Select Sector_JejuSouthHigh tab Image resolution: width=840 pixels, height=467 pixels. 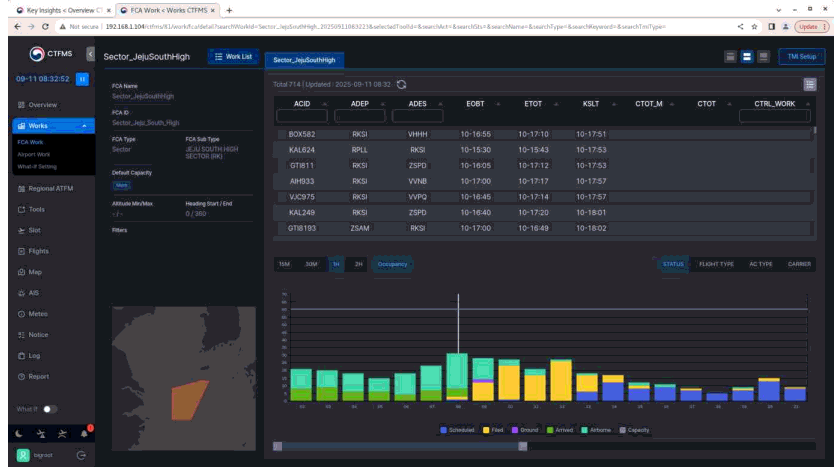(304, 60)
